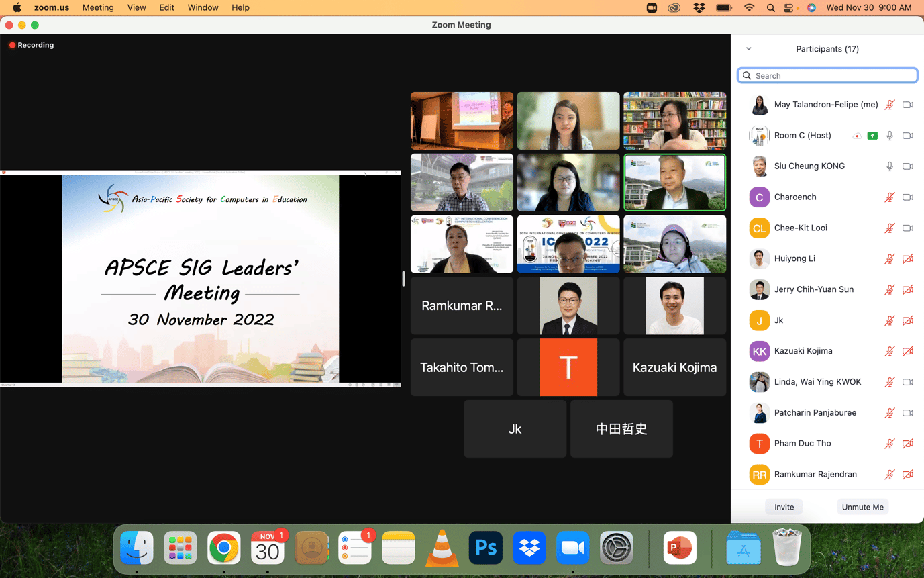Screen dimensions: 924x578
Task: Click Dropbox icon in menu bar
Action: pyautogui.click(x=699, y=8)
